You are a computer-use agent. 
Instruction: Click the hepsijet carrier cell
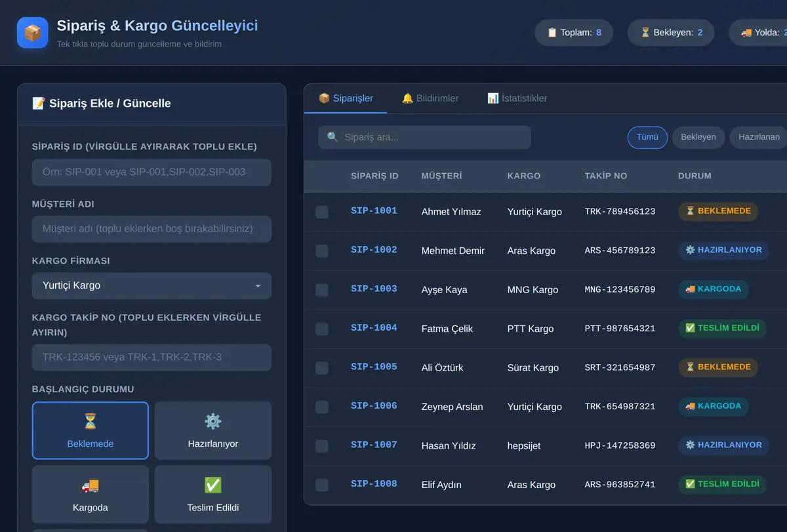point(524,446)
